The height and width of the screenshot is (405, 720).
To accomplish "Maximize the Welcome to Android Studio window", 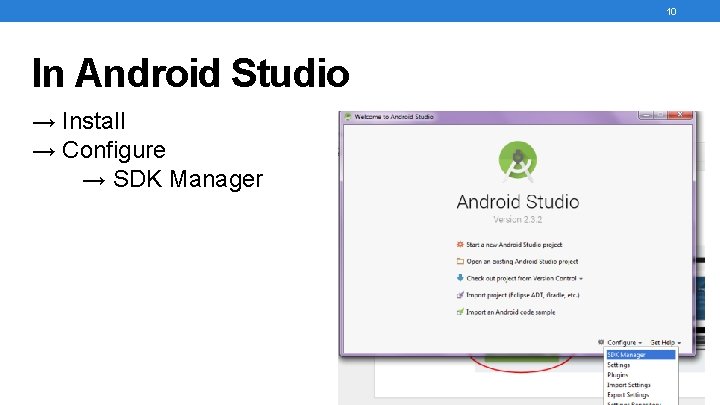I will (660, 115).
